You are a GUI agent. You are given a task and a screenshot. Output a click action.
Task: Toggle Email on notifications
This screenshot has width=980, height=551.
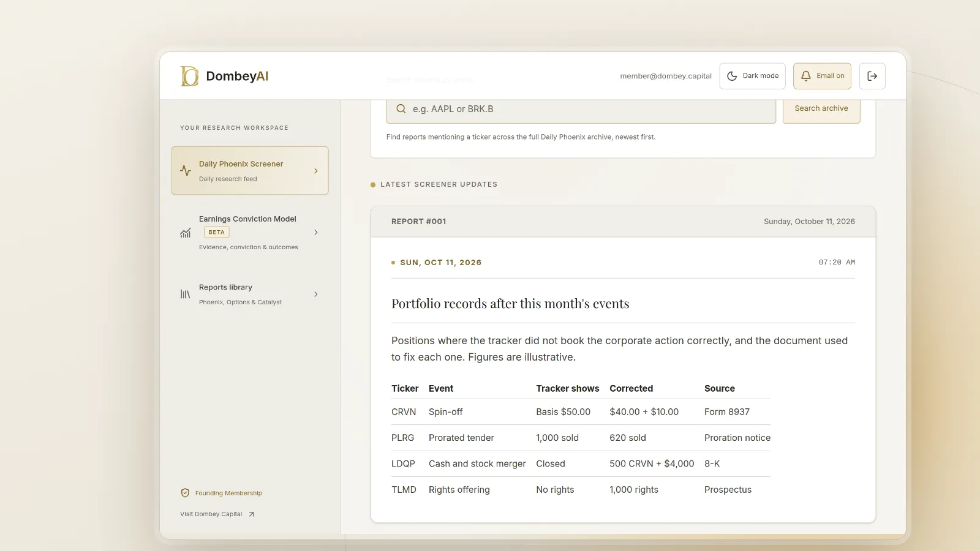point(823,76)
